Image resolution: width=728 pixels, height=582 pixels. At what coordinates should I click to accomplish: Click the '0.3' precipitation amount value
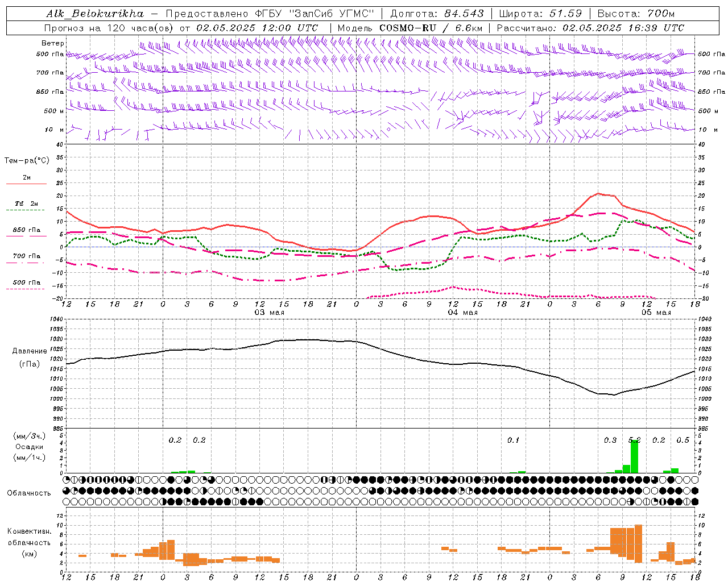pos(610,440)
